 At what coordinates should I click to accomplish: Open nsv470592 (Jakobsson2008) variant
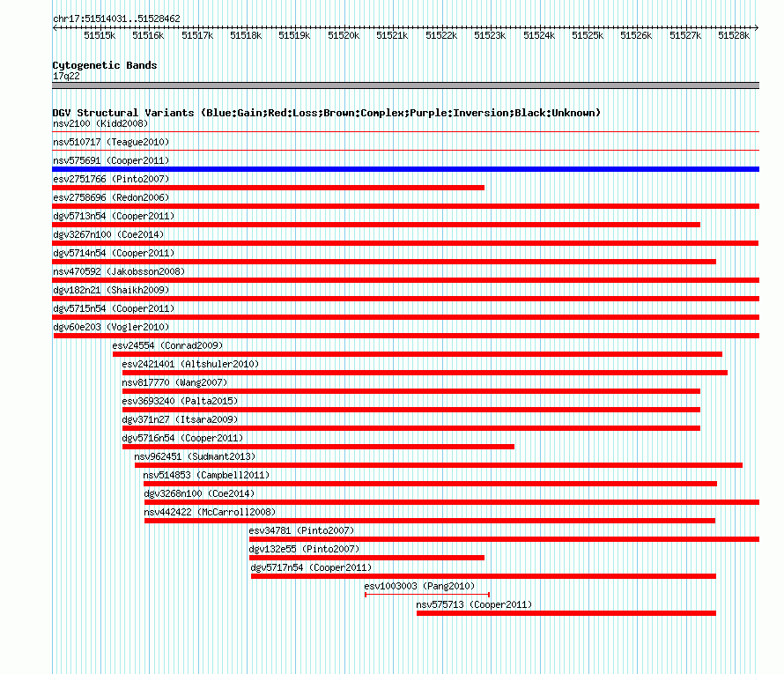click(119, 271)
